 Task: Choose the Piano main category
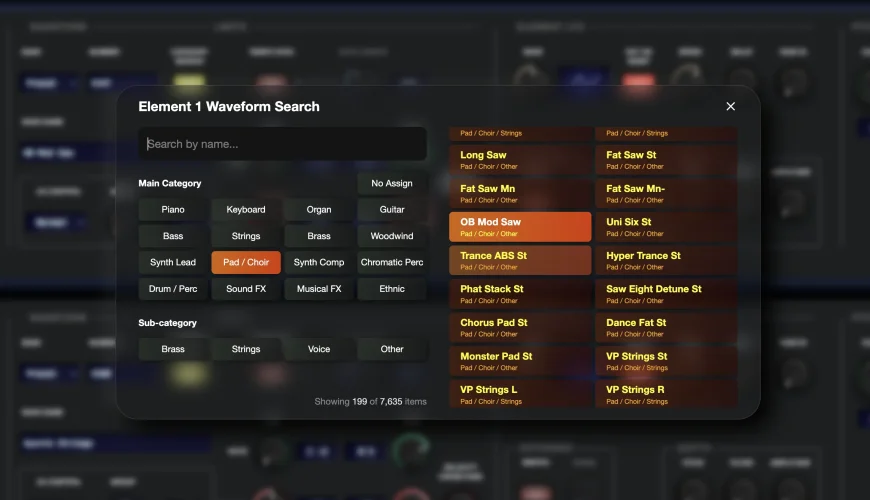173,210
